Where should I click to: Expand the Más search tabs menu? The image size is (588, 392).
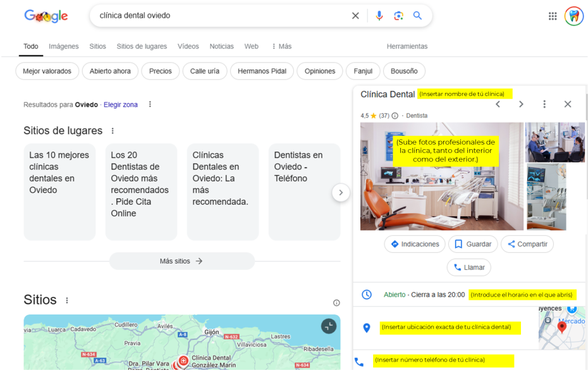click(x=281, y=46)
